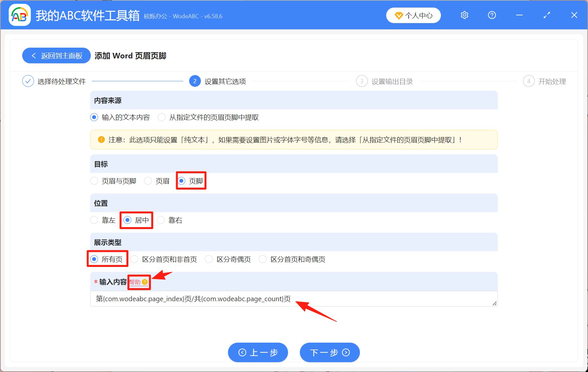This screenshot has height=372, width=588.
Task: Enable 区分奇偶页 display type
Action: [x=209, y=259]
